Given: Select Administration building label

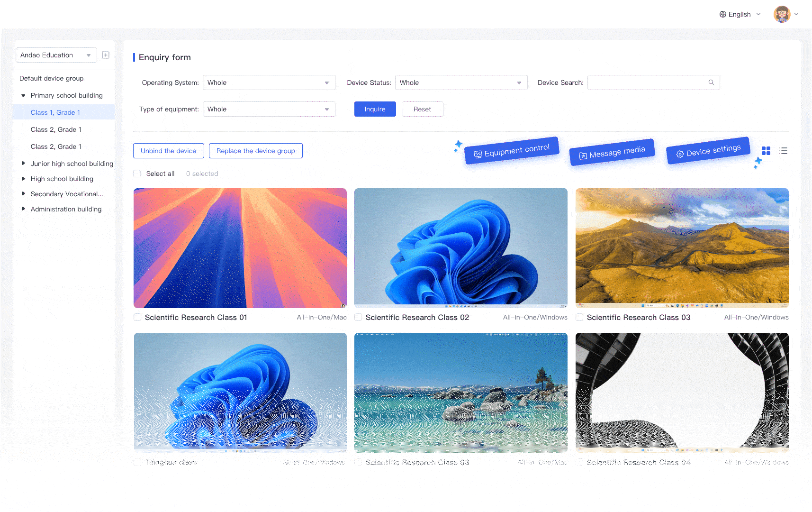Looking at the screenshot, I should coord(66,209).
